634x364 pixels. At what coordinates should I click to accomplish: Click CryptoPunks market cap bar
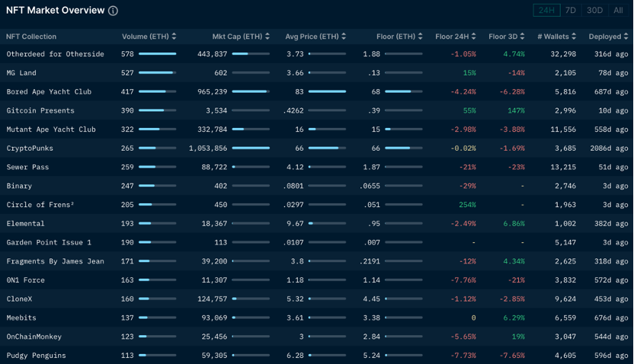(x=251, y=148)
